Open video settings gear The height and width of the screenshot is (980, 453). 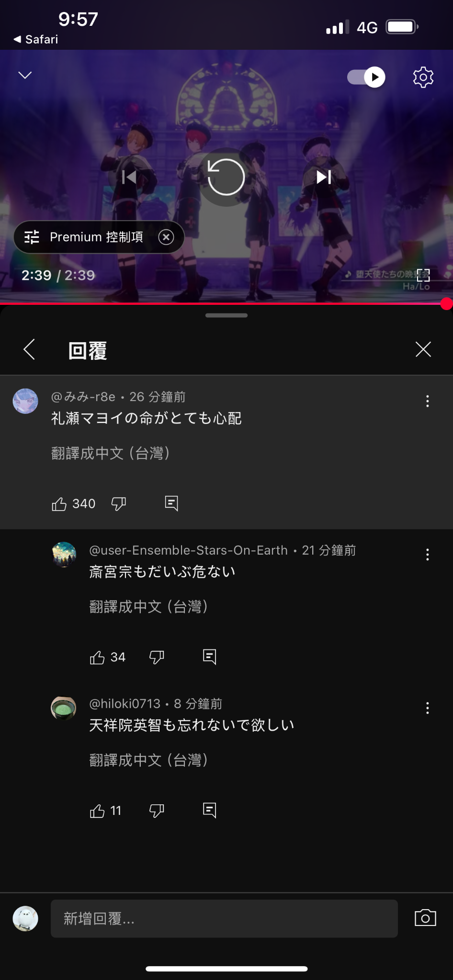coord(423,77)
